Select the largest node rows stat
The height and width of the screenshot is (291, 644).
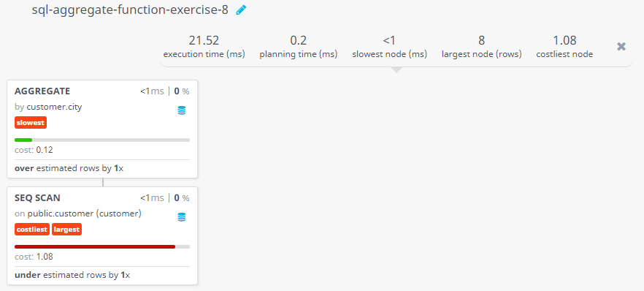[x=481, y=47]
